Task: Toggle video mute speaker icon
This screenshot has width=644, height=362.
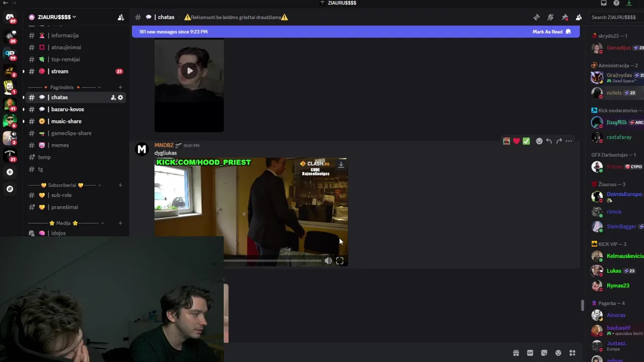Action: (x=328, y=260)
